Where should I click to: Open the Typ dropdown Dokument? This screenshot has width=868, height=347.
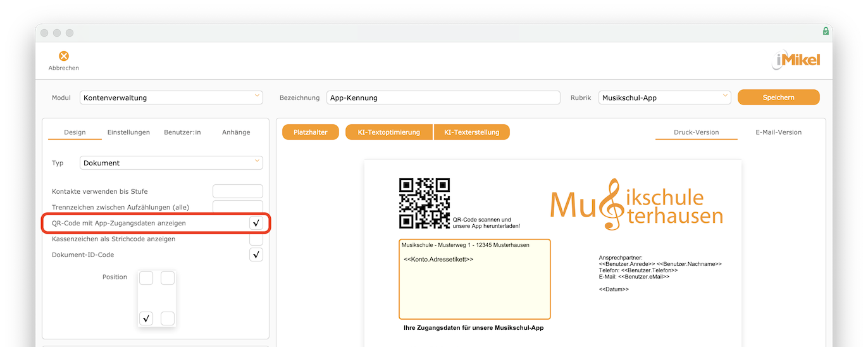pos(171,163)
